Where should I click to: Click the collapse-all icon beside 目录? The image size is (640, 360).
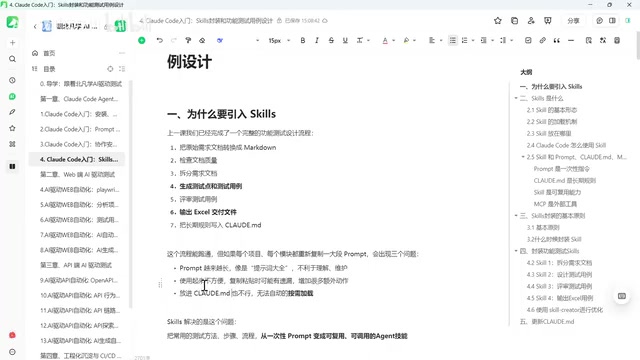[122, 69]
